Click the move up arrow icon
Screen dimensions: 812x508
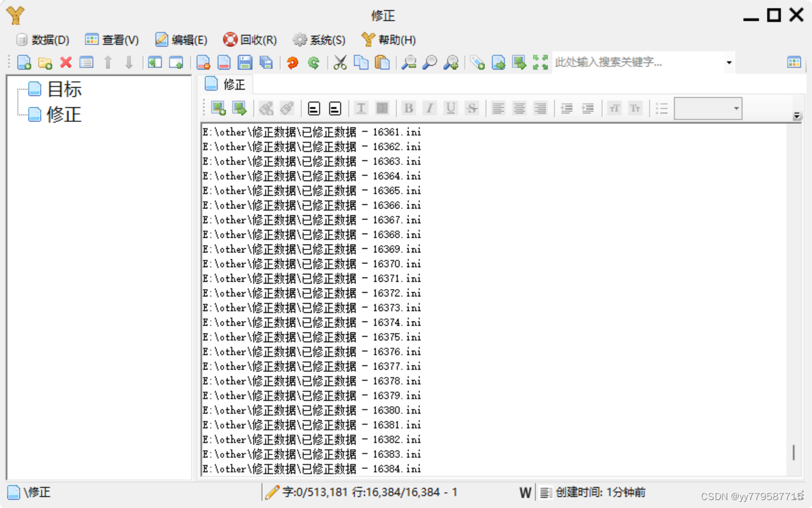(108, 62)
